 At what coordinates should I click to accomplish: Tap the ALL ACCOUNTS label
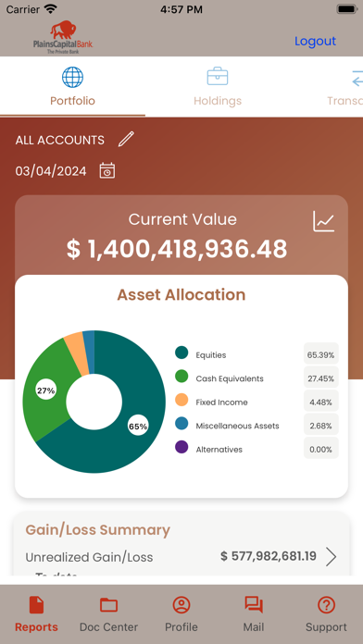(x=60, y=140)
